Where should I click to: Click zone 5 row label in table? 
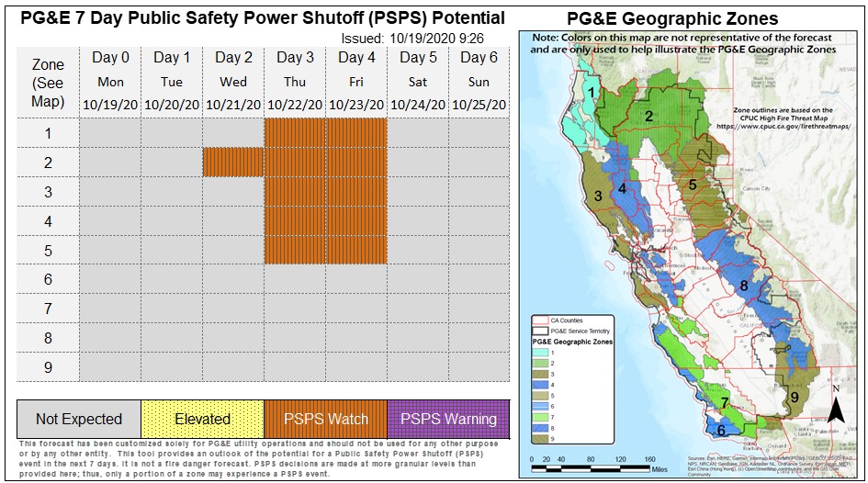tap(48, 250)
